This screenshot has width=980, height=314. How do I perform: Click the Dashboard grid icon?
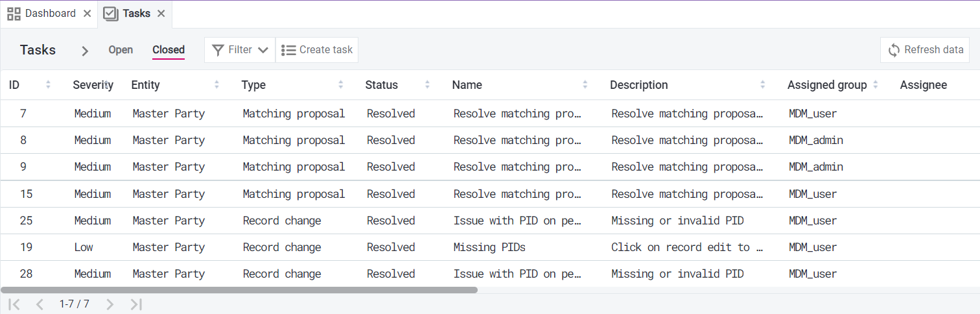[x=14, y=14]
